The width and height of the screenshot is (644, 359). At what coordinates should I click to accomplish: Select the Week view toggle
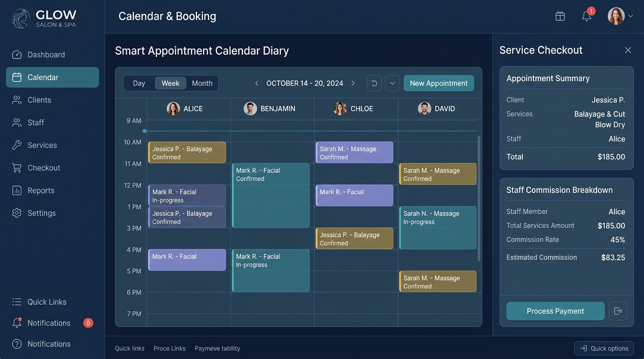(x=170, y=83)
